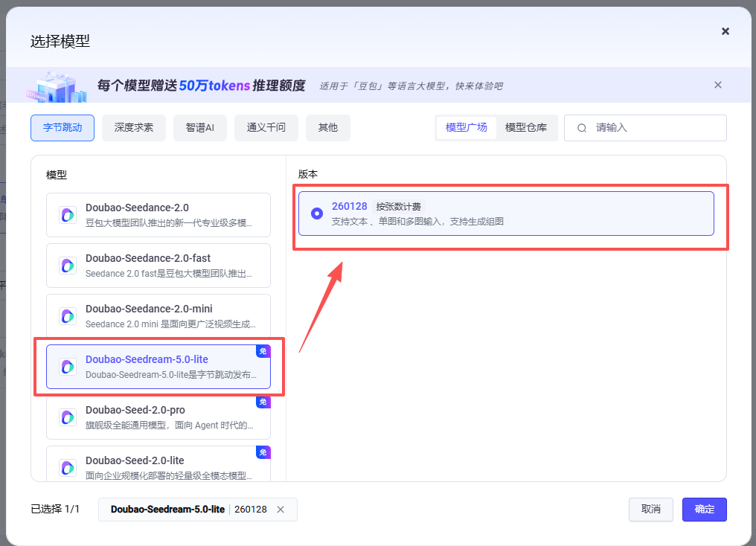Click the 免 badge on Doubao-Seed-2.0-pro
Image resolution: width=756 pixels, height=546 pixels.
(x=263, y=402)
